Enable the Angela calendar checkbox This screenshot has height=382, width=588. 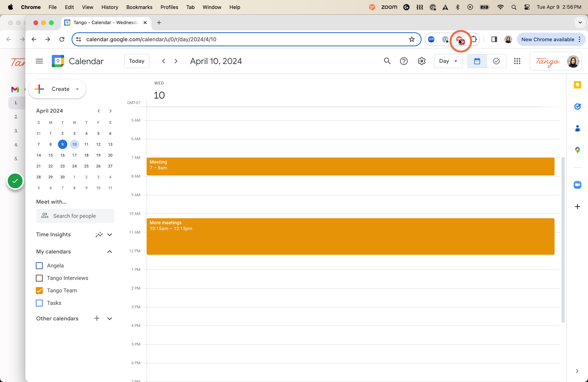point(39,266)
